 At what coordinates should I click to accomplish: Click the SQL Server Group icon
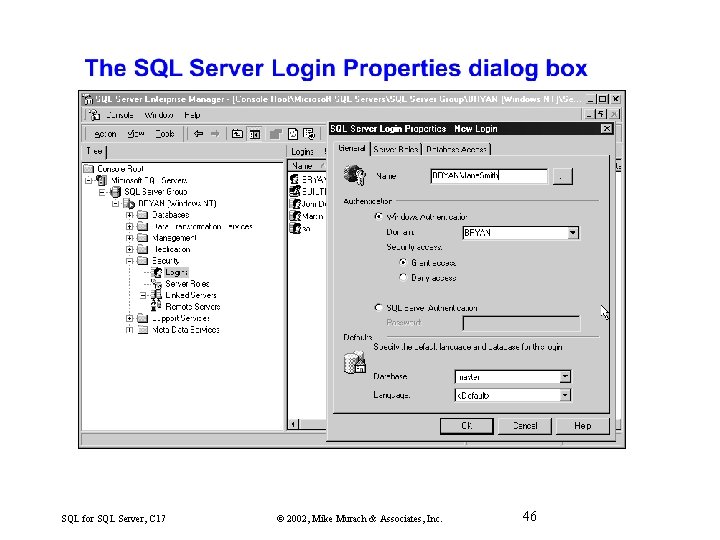pyautogui.click(x=116, y=192)
